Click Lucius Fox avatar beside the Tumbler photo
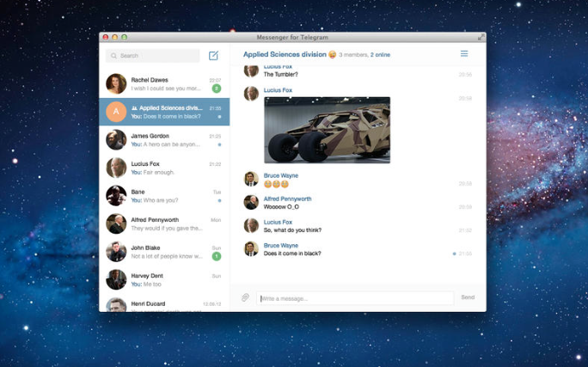 click(251, 94)
